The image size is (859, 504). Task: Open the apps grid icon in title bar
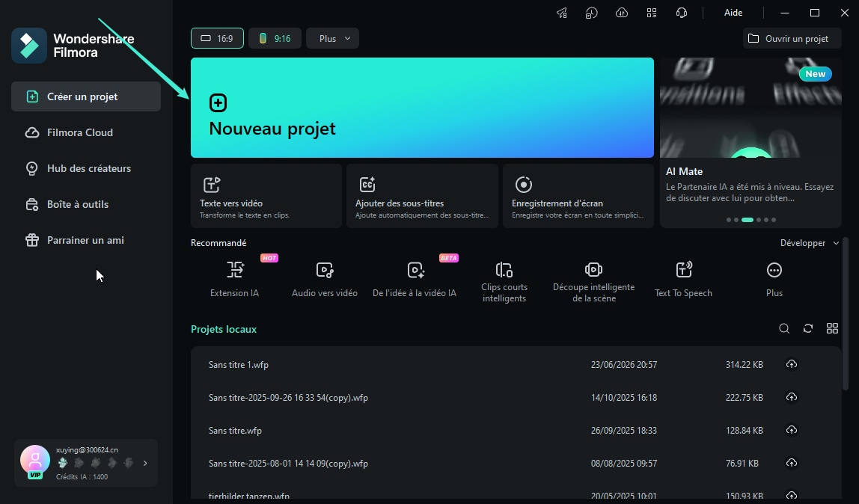[x=652, y=13]
